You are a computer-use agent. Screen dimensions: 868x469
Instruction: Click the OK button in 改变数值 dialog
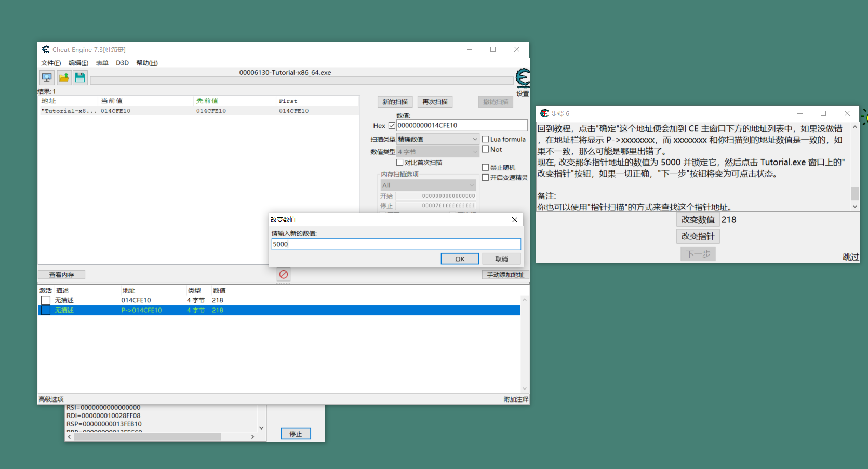click(x=459, y=258)
